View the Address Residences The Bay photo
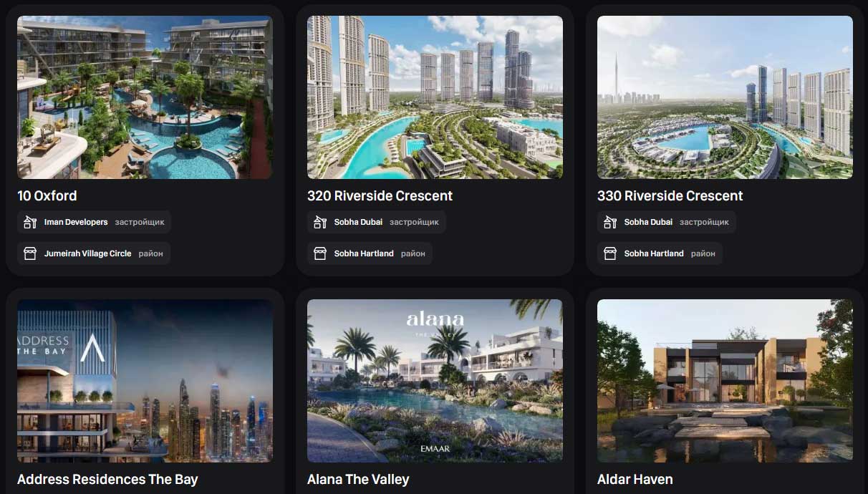Image resolution: width=868 pixels, height=494 pixels. 145,381
